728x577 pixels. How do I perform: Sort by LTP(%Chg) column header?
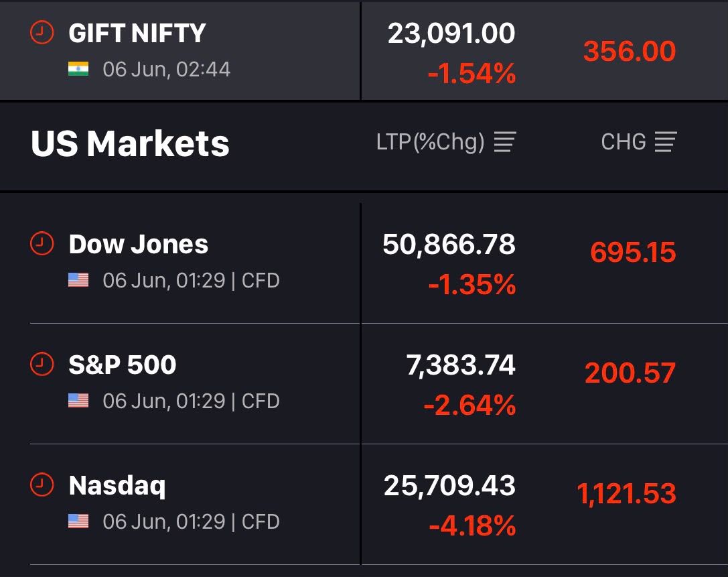431,141
